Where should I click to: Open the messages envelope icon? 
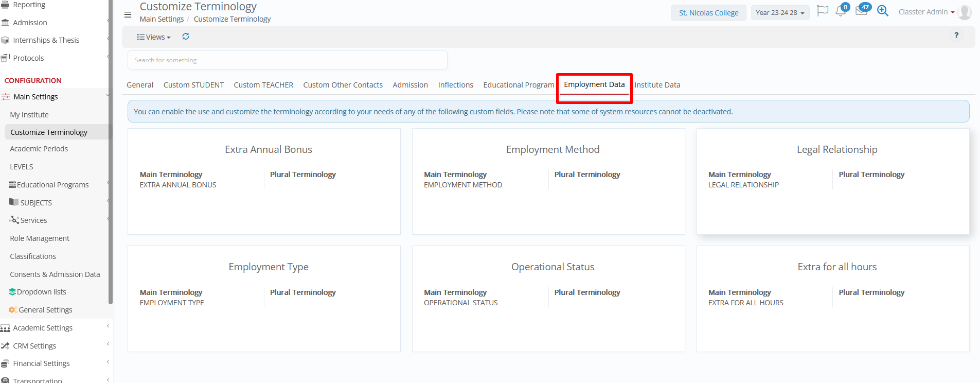point(861,11)
